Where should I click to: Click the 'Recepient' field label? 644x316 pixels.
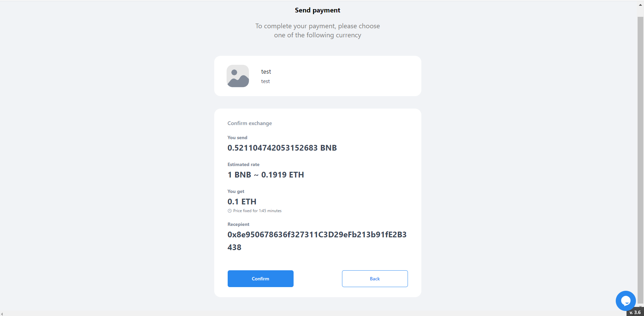[238, 224]
